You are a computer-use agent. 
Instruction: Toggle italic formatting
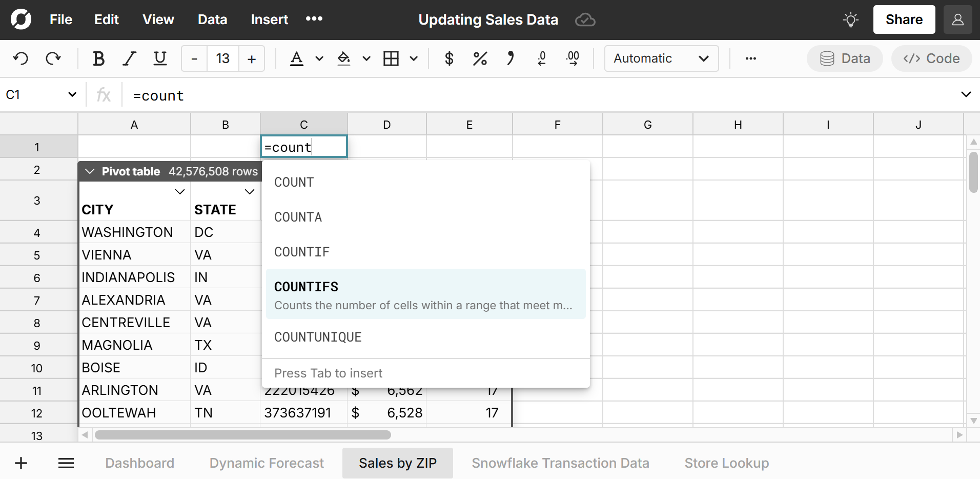tap(129, 58)
